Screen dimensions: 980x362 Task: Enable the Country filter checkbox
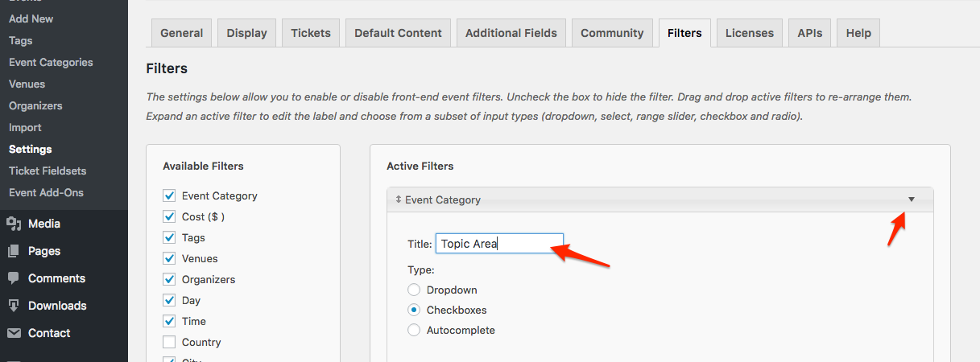[169, 342]
